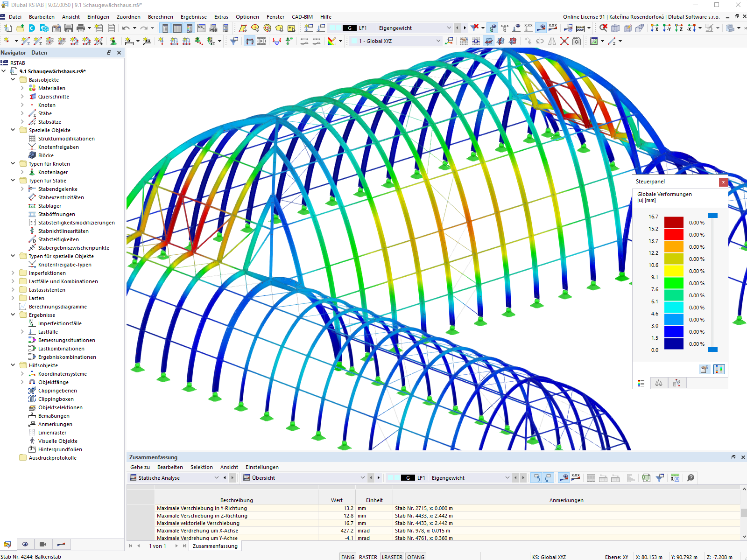
Task: Toggle the FANG snap mode in status bar
Action: [x=347, y=557]
